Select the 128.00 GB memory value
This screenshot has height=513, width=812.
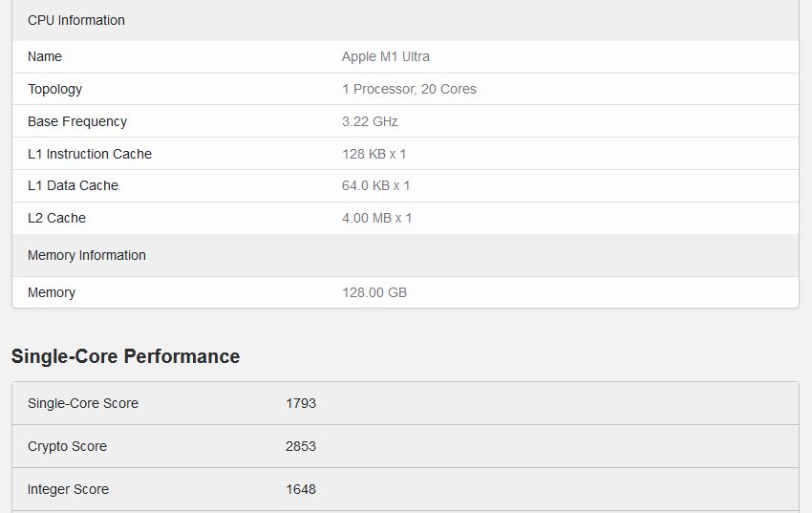[374, 292]
